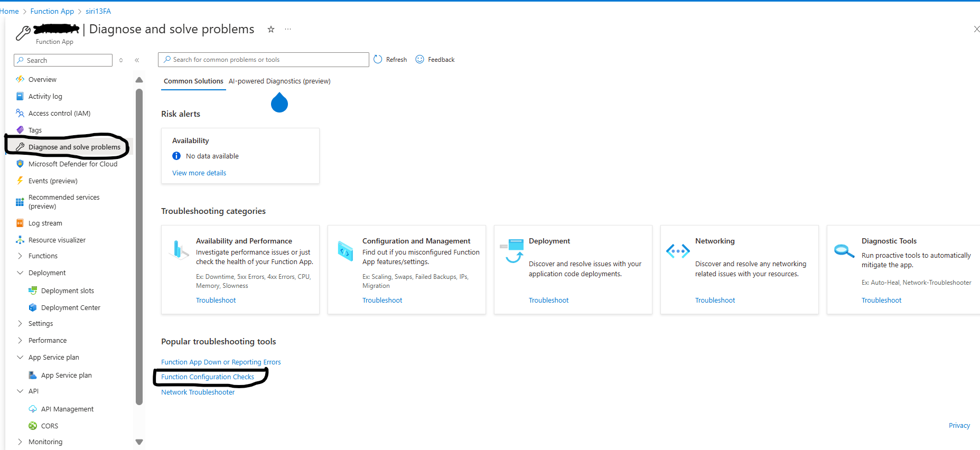Click the Overview lightning icon in sidebar

click(20, 79)
